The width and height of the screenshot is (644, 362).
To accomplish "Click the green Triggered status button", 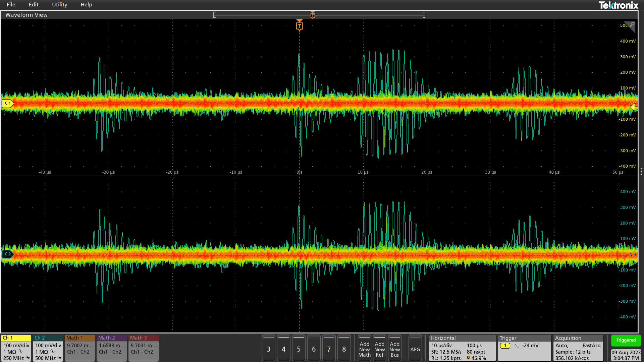I will pos(626,340).
